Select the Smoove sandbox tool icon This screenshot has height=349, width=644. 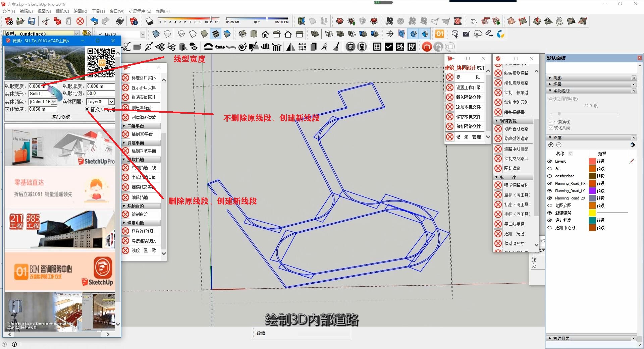pos(537,21)
